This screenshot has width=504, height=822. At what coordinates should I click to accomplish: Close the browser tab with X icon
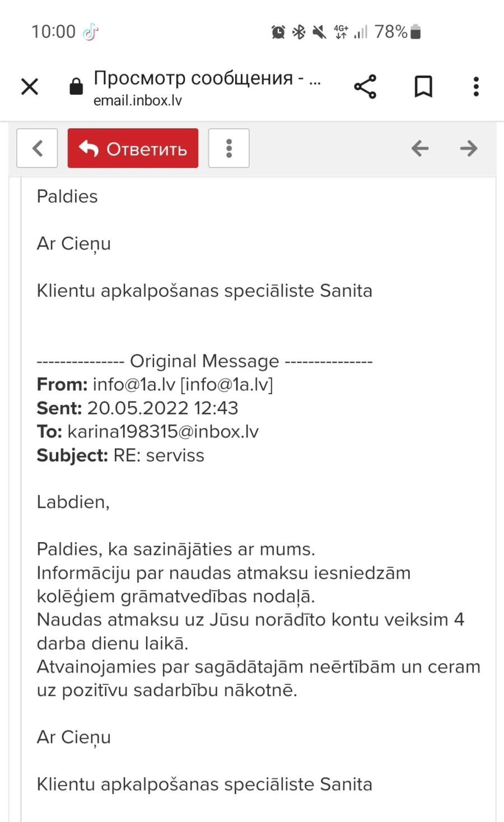coord(29,87)
